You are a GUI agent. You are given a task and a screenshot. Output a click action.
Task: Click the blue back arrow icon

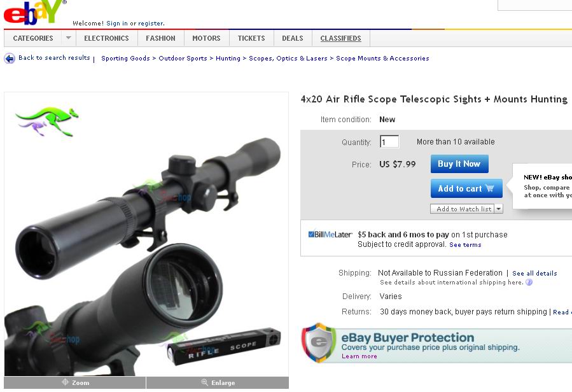(x=10, y=59)
